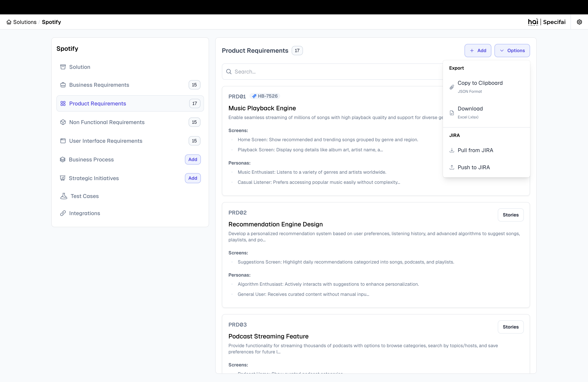
Task: Click the hai Specifai logo
Action: click(547, 22)
